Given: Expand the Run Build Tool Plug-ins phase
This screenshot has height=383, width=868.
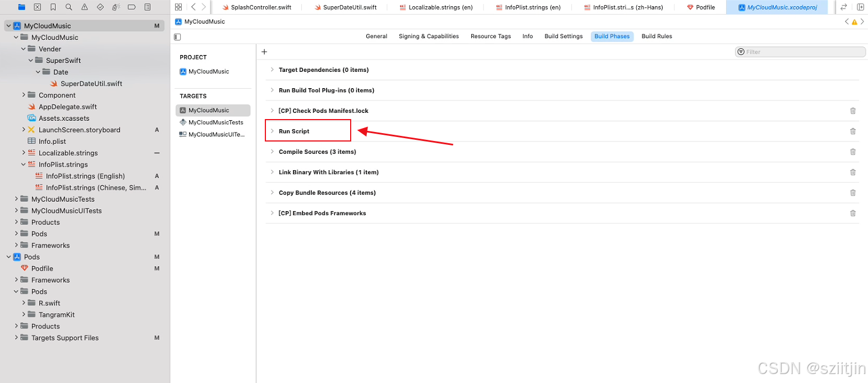Looking at the screenshot, I should (272, 90).
